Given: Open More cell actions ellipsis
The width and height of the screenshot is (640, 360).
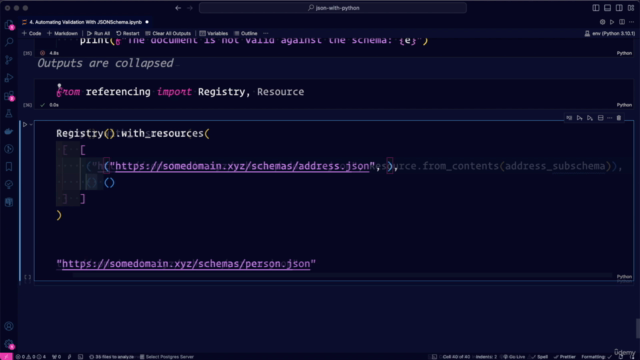Looking at the screenshot, I should tap(609, 118).
